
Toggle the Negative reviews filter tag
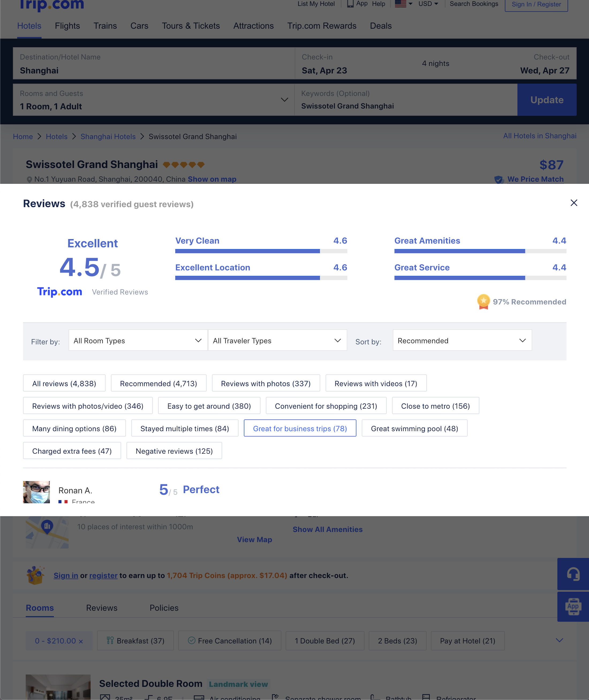tap(174, 451)
